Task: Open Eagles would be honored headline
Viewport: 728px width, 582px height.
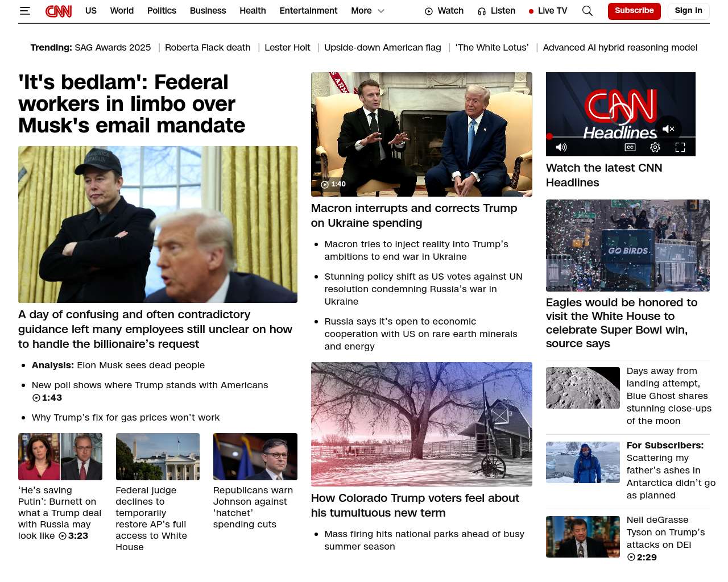Action: click(x=622, y=323)
